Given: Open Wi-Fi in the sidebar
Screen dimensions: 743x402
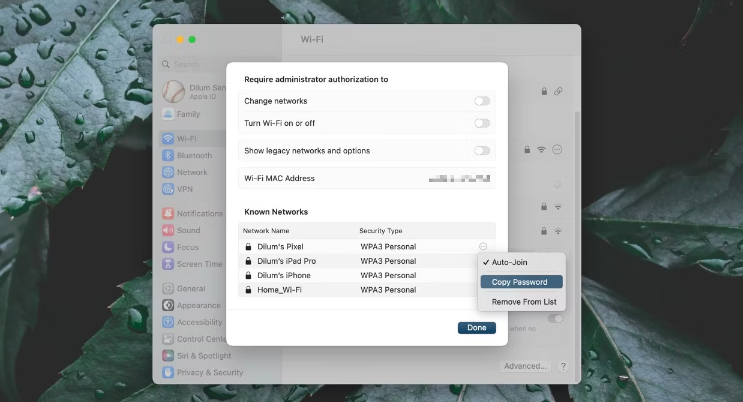Looking at the screenshot, I should click(x=193, y=138).
